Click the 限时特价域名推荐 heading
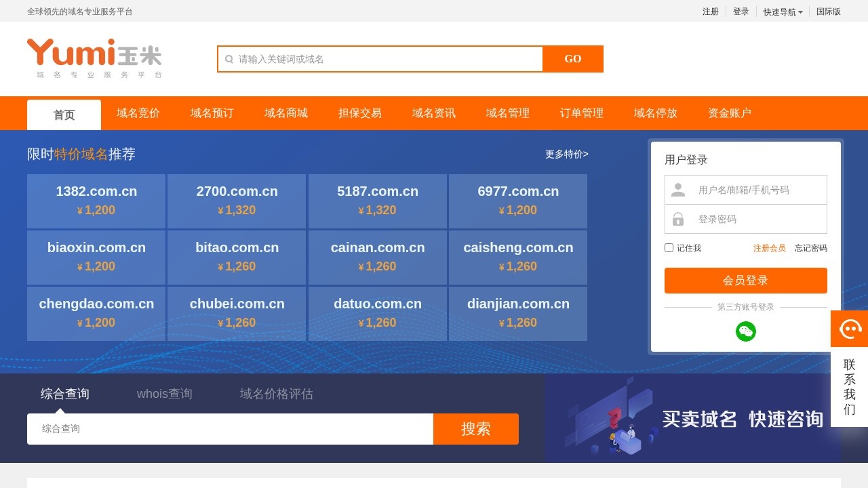The image size is (868, 488). pos(81,154)
